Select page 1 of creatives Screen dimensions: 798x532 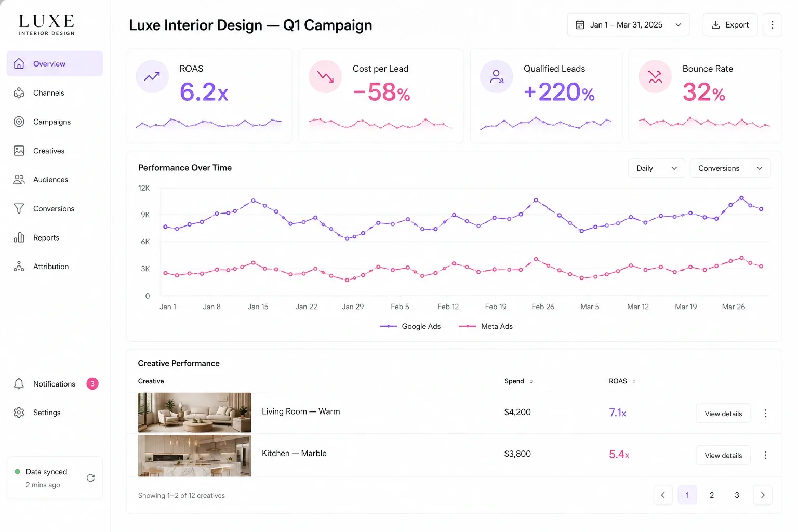(687, 495)
